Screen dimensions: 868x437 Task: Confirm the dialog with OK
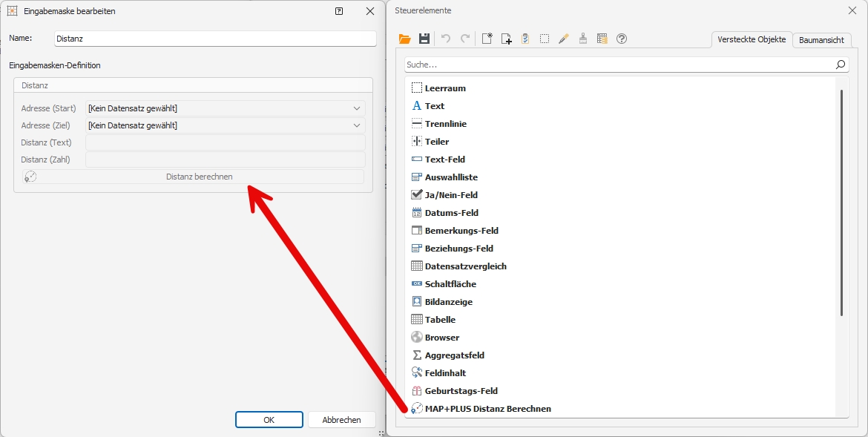tap(269, 420)
